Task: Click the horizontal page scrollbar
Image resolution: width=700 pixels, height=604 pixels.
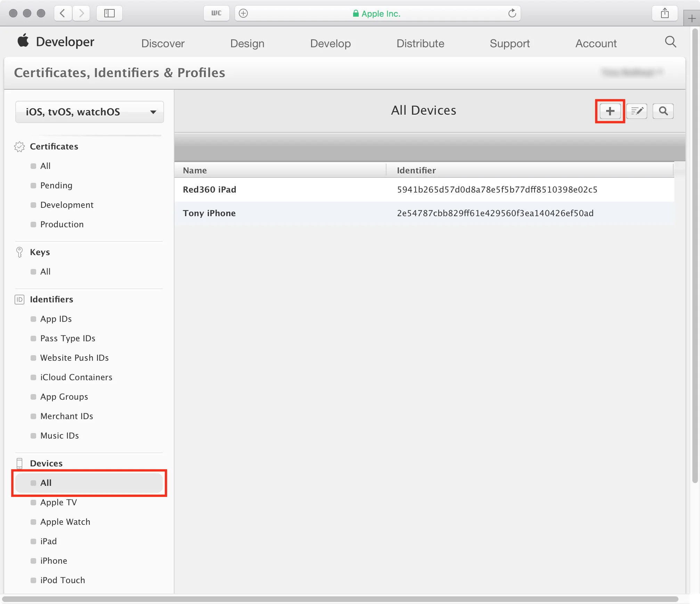Action: (x=340, y=599)
